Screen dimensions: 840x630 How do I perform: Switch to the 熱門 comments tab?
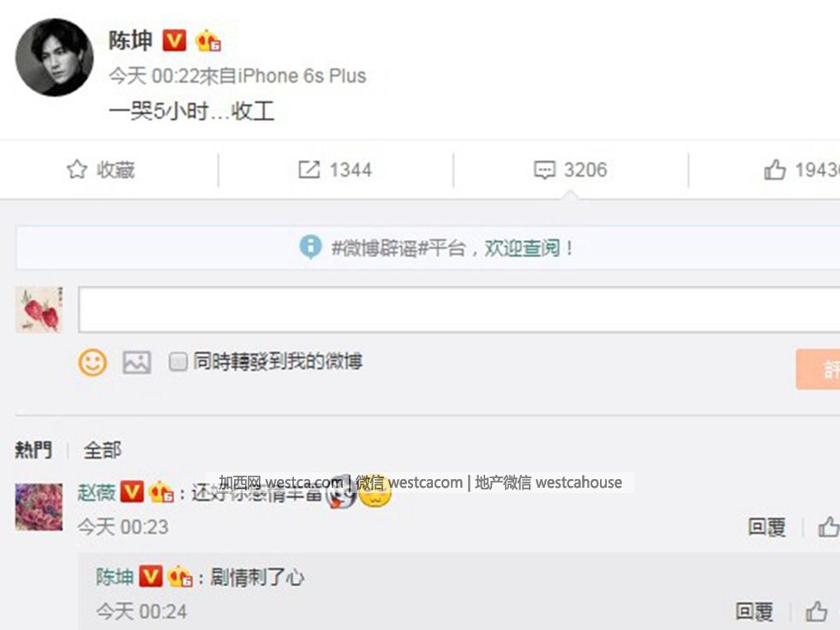coord(33,449)
